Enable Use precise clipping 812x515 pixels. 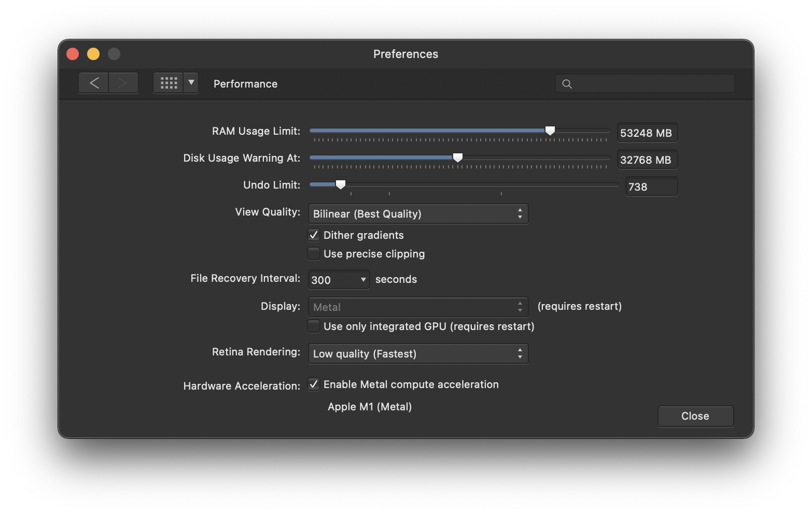(x=314, y=253)
